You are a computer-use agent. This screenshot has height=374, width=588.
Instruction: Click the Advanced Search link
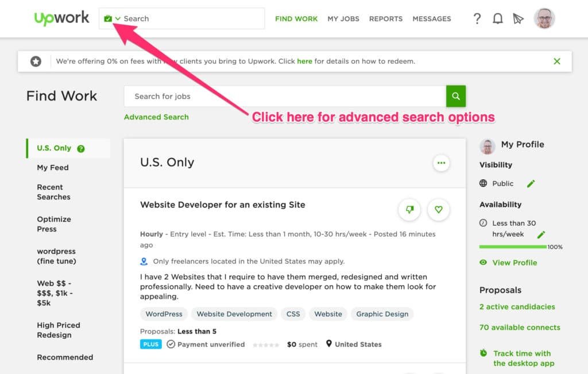click(x=156, y=117)
